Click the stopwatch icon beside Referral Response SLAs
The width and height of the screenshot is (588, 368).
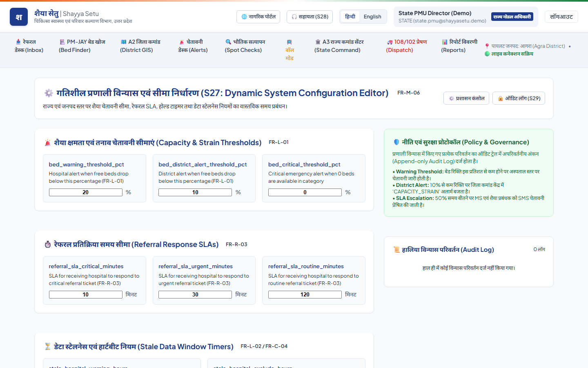[48, 245]
